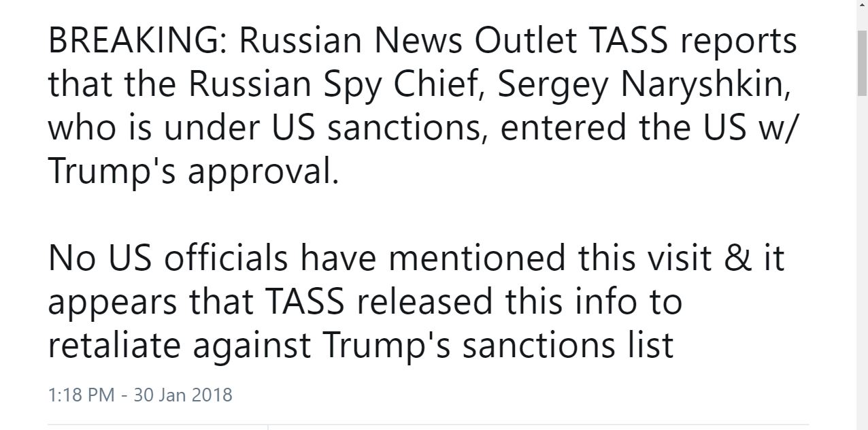Click the word released in the tweet
This screenshot has width=868, height=430.
pyautogui.click(x=423, y=301)
